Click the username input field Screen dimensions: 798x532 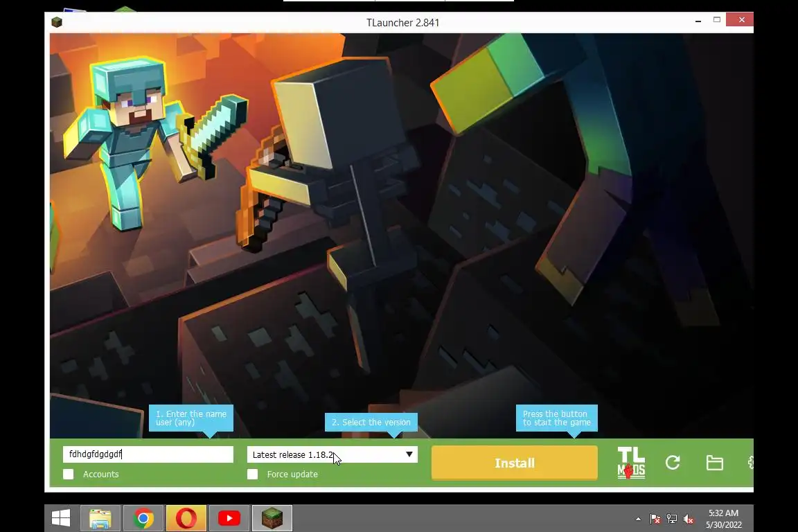(x=148, y=454)
